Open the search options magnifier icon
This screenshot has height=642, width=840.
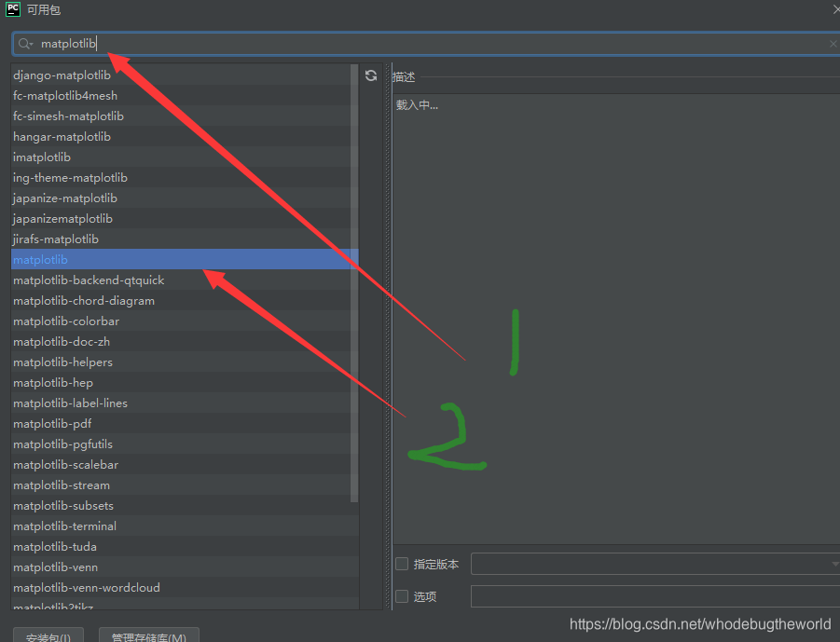click(x=25, y=44)
